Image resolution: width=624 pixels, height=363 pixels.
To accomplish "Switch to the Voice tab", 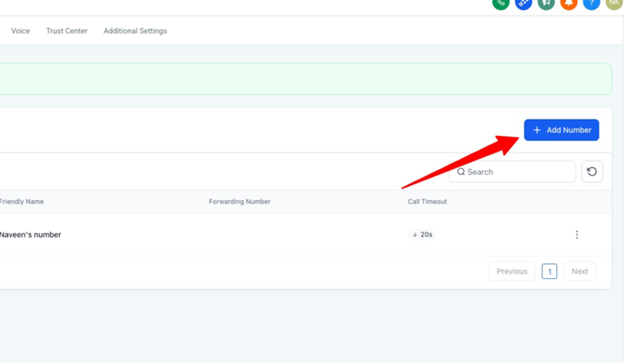I will (x=20, y=31).
